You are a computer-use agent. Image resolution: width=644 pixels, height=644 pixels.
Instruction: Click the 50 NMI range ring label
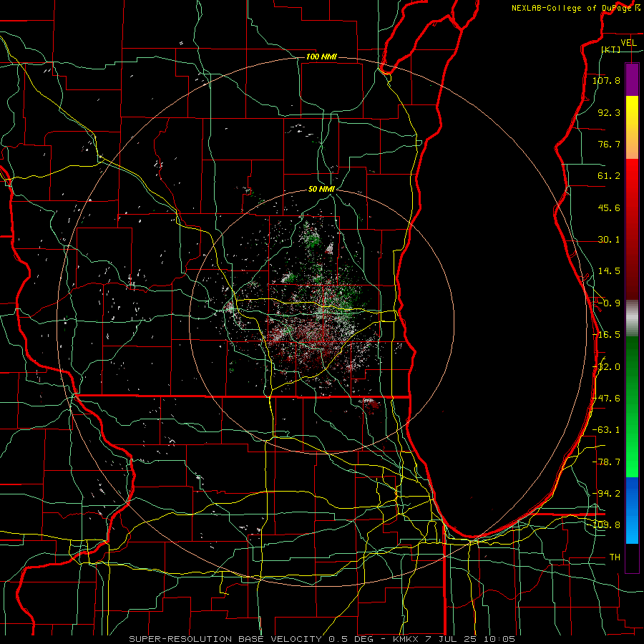coord(321,190)
